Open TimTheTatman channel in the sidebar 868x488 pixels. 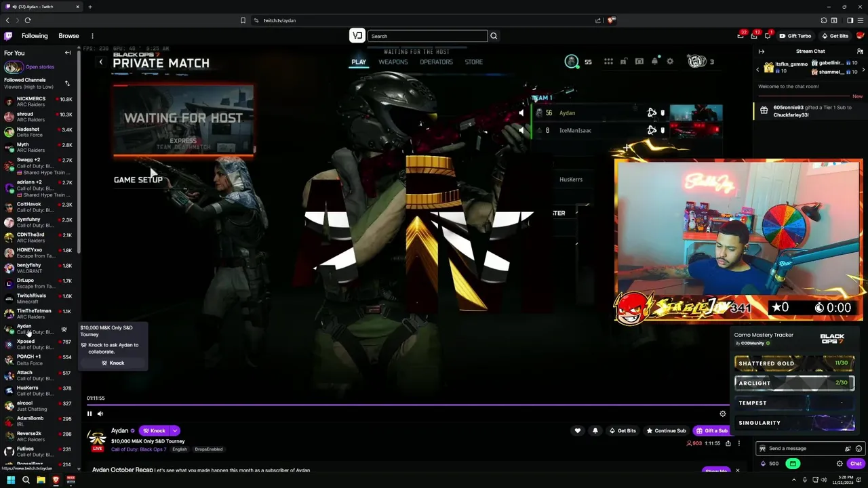tap(39, 314)
